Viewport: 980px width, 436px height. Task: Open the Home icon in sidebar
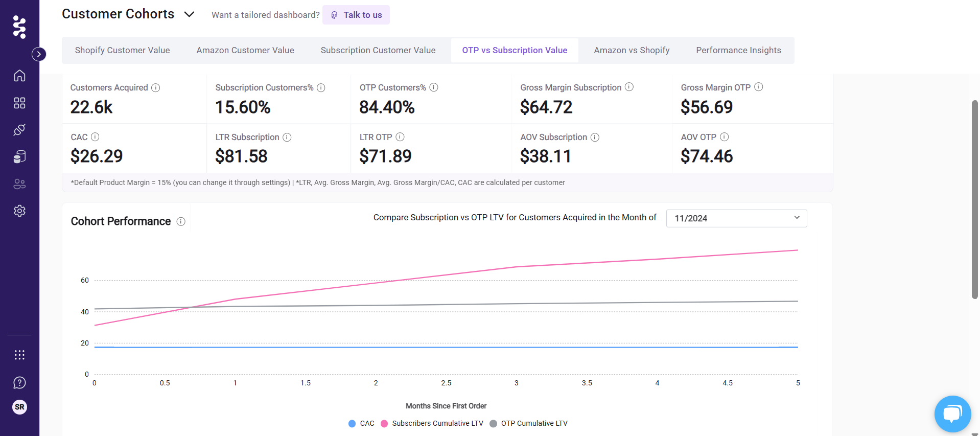coord(19,76)
